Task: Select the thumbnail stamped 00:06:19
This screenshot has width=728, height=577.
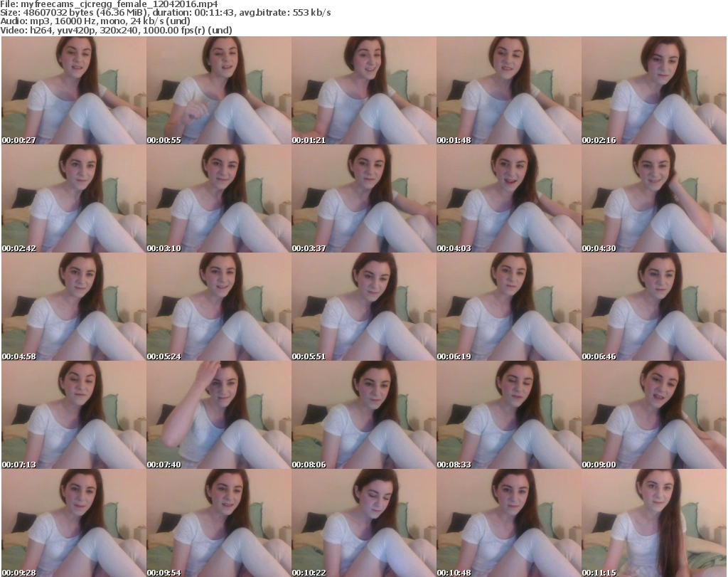Action: 509,307
